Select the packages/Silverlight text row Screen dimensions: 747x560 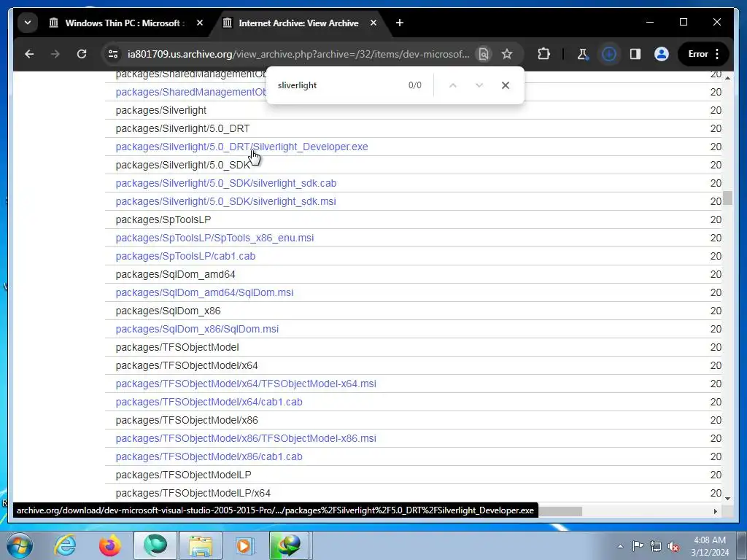[x=161, y=111]
